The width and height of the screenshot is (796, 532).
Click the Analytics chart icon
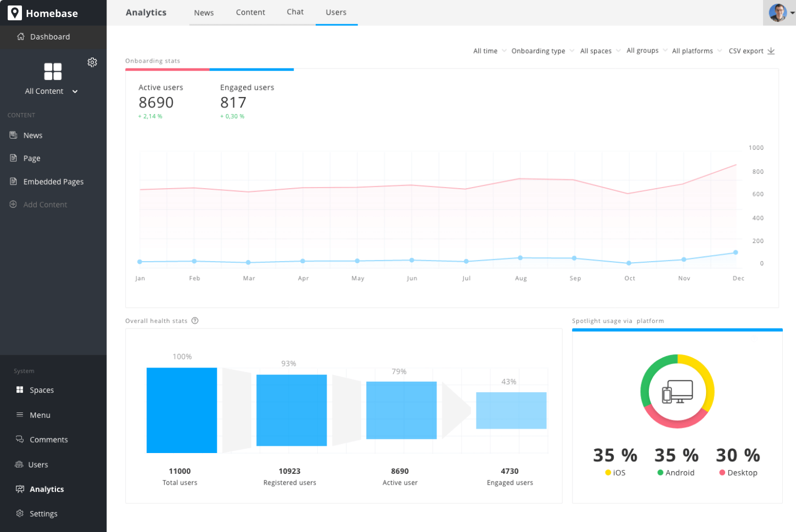pos(20,489)
